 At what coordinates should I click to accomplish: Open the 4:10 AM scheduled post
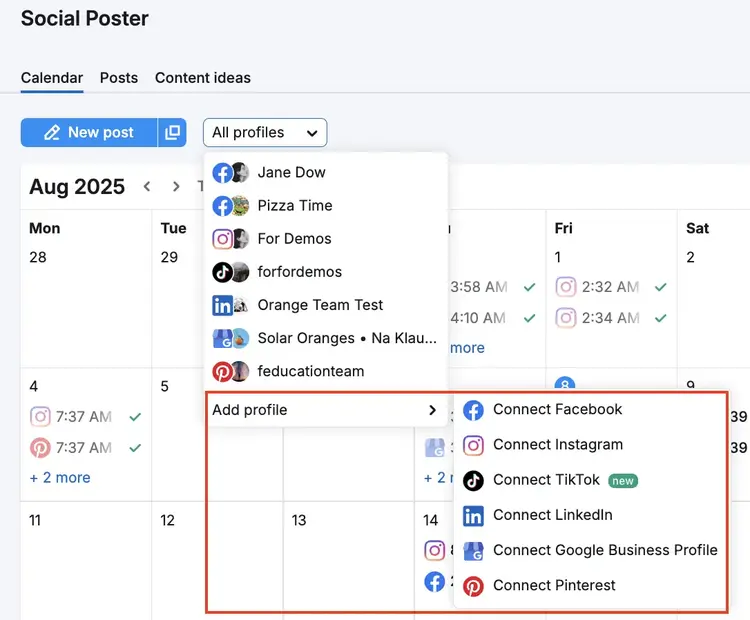pyautogui.click(x=493, y=318)
